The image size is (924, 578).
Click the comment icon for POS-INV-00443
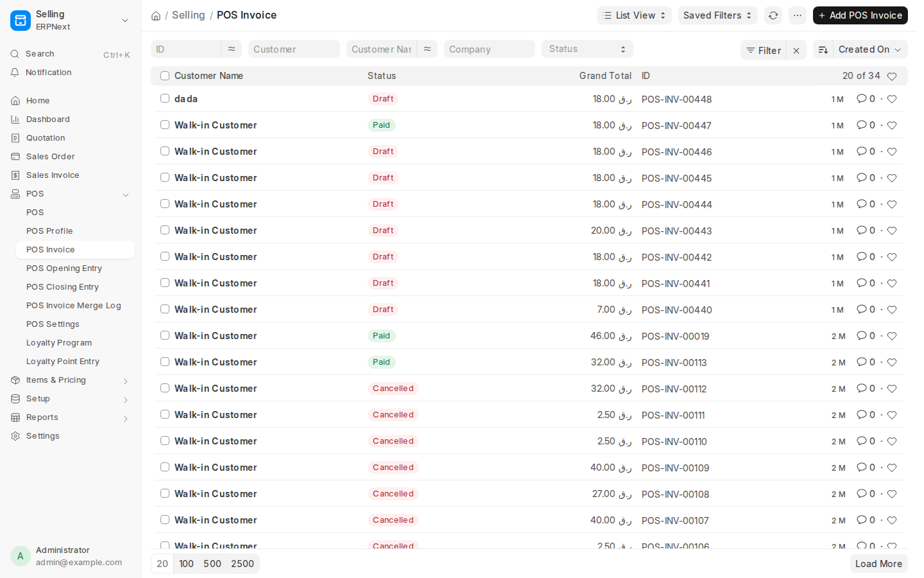[x=862, y=231]
